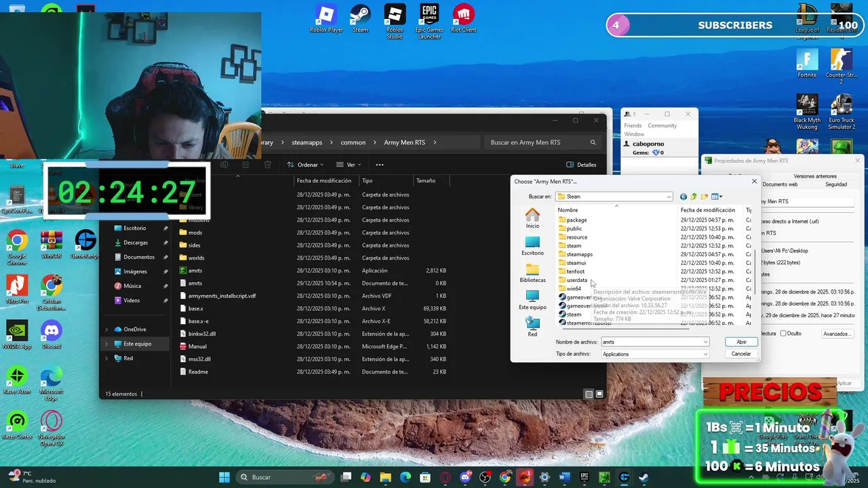Open the Versiones anteriores tab
Screen dimensions: 868x488
(815, 176)
